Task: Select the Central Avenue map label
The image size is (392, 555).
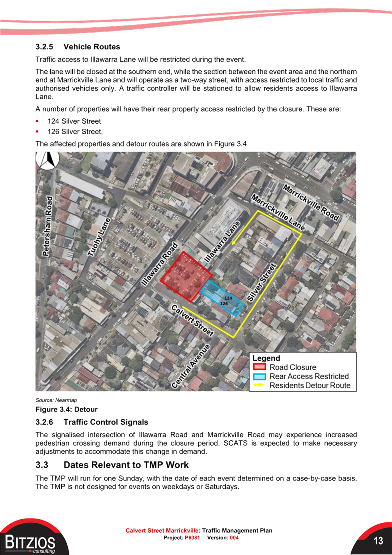Action: (x=191, y=366)
